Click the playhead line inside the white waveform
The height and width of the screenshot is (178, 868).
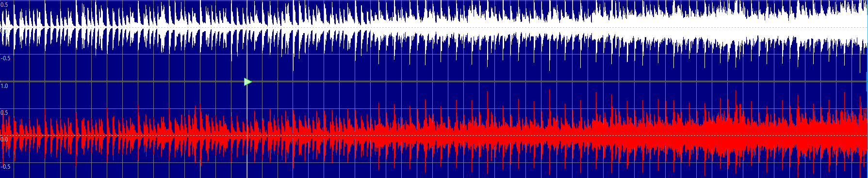point(247,29)
